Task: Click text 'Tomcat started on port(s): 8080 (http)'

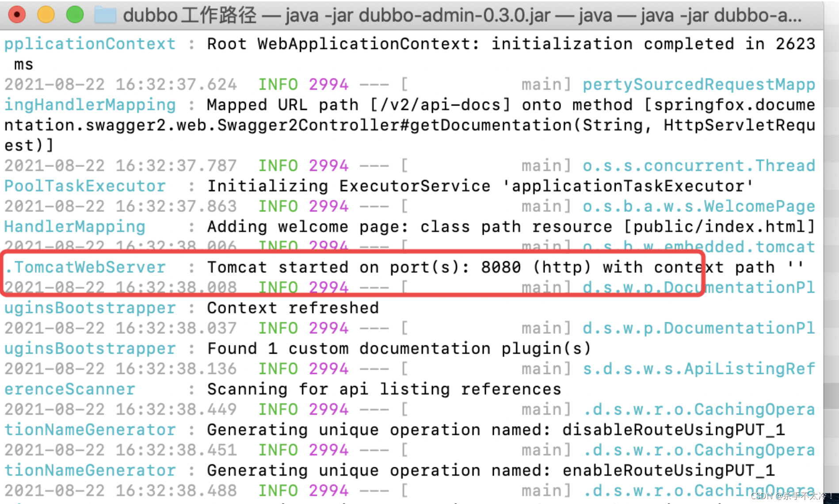Action: tap(399, 267)
